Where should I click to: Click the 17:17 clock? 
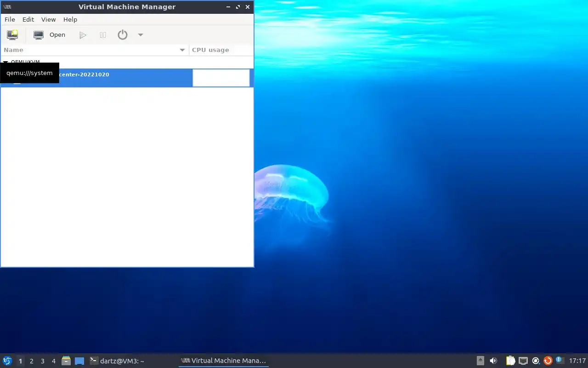coord(577,361)
